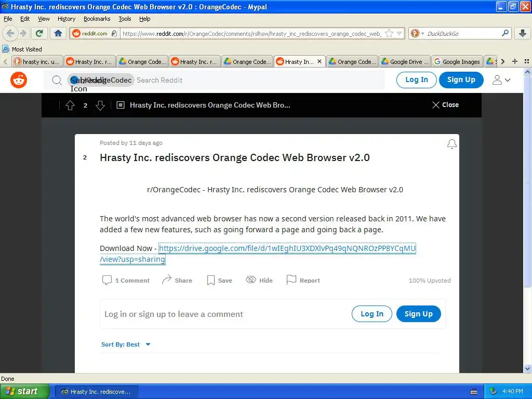This screenshot has height=399, width=532.
Task: Click the Hrasty Inc. taskbar window button
Action: [96, 392]
